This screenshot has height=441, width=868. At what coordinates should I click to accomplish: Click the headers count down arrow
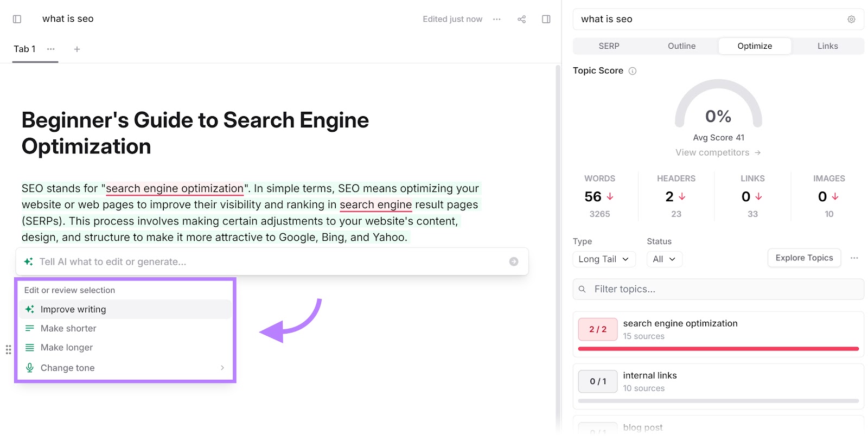tap(682, 196)
